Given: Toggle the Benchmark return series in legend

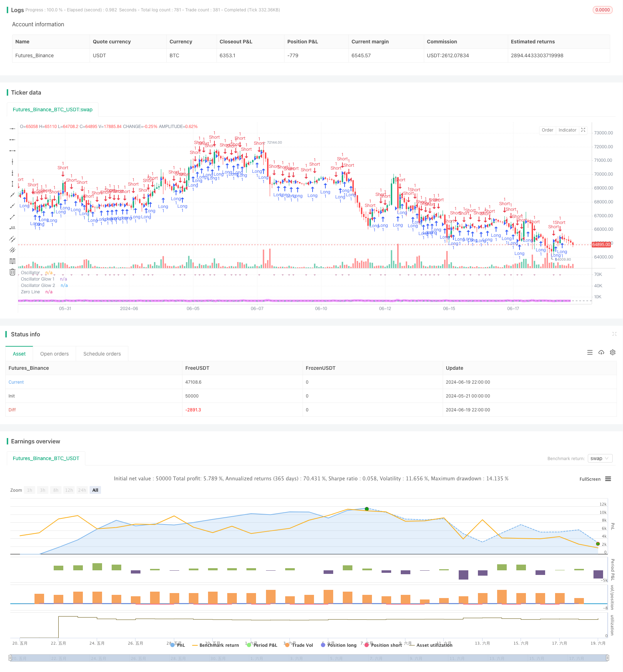Looking at the screenshot, I should 215,645.
